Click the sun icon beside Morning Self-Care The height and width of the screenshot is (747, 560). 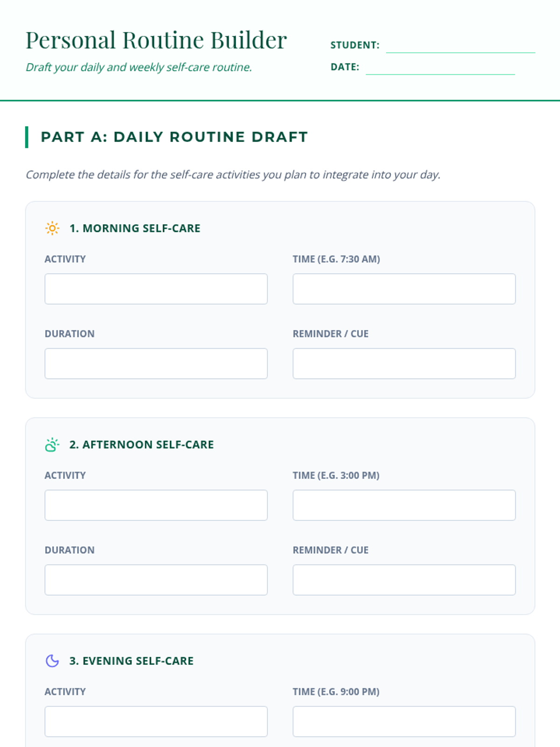pos(52,228)
